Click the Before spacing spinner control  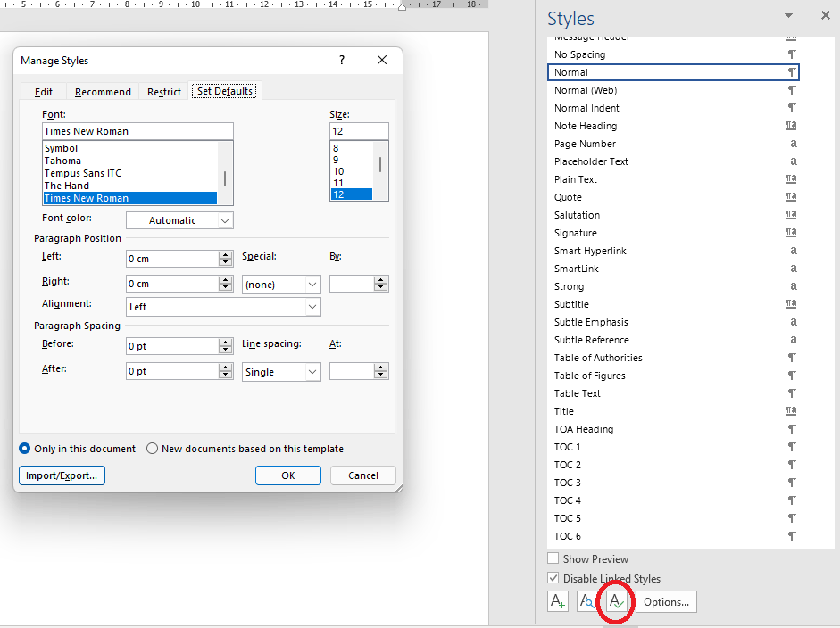tap(226, 346)
